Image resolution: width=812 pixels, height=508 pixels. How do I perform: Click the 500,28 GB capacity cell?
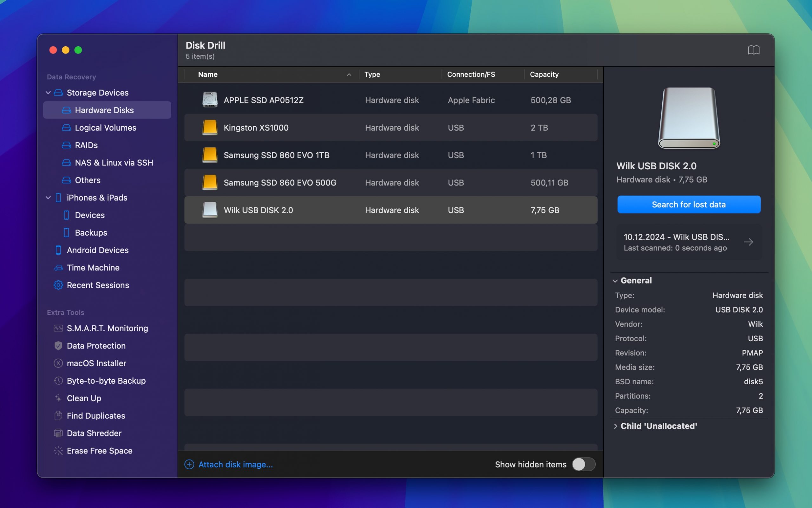coord(551,100)
